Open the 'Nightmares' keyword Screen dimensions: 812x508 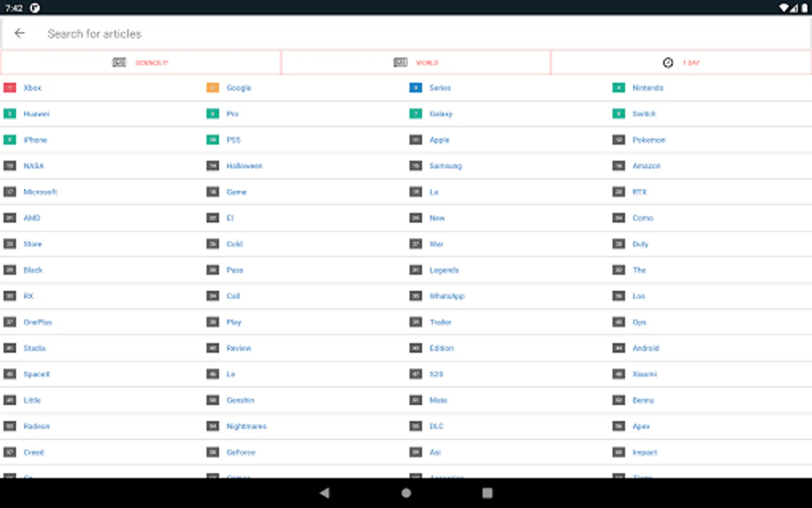[246, 426]
